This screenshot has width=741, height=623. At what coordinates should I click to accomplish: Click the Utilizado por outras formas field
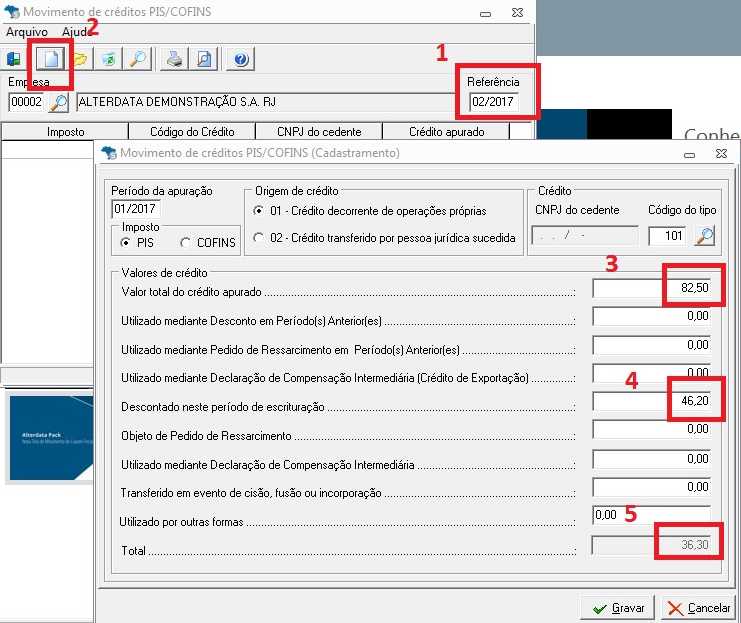(x=651, y=515)
